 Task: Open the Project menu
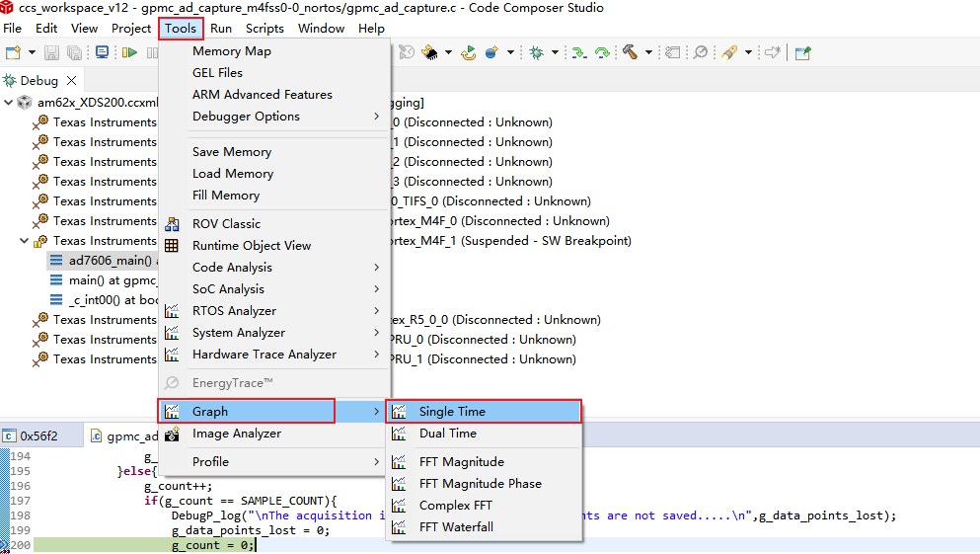pos(131,29)
